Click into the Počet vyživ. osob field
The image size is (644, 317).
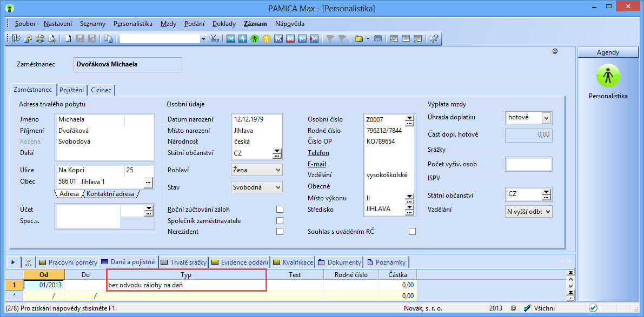528,164
